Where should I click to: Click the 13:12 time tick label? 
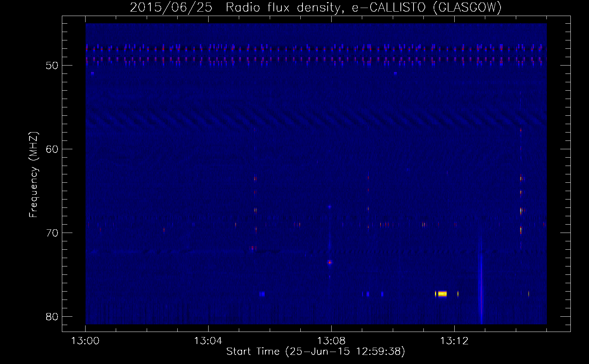(x=454, y=341)
